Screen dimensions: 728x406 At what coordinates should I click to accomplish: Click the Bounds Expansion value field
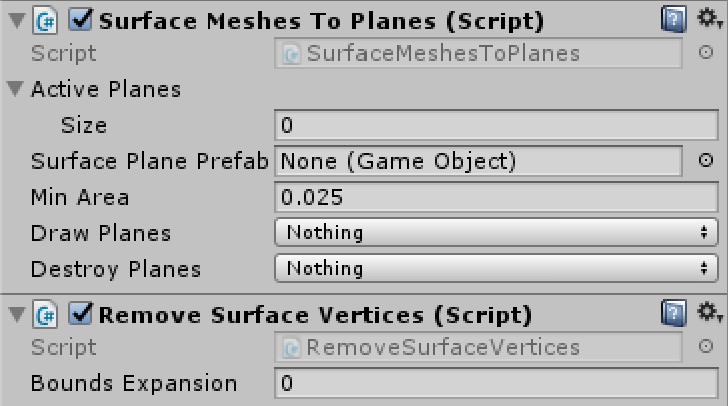click(496, 383)
